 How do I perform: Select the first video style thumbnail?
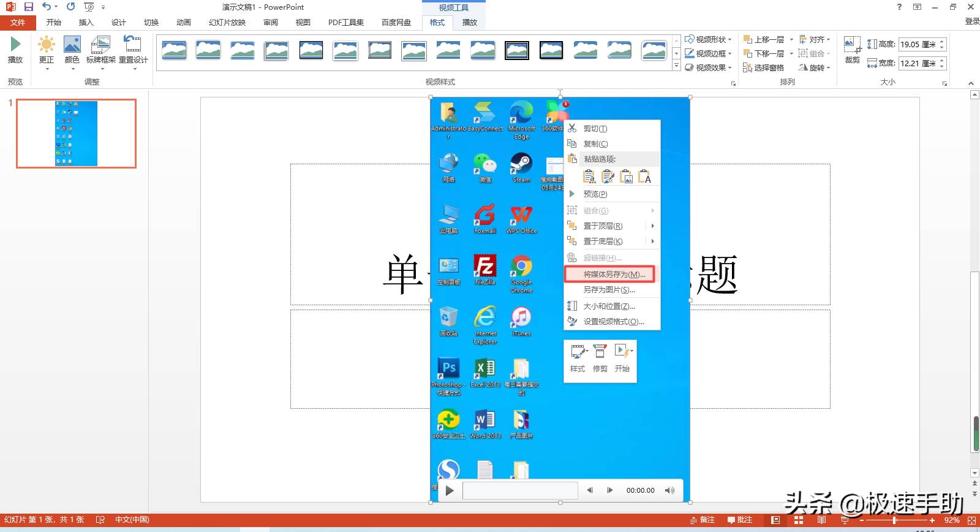(174, 50)
